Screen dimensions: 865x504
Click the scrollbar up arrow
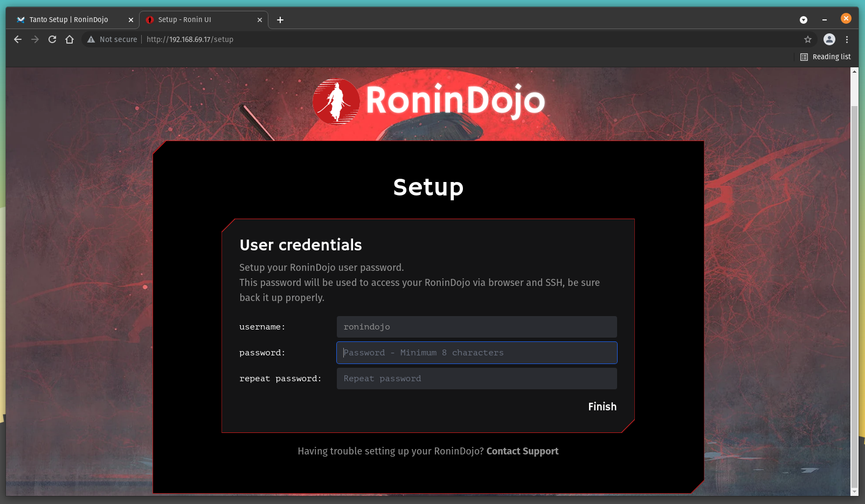coord(854,71)
